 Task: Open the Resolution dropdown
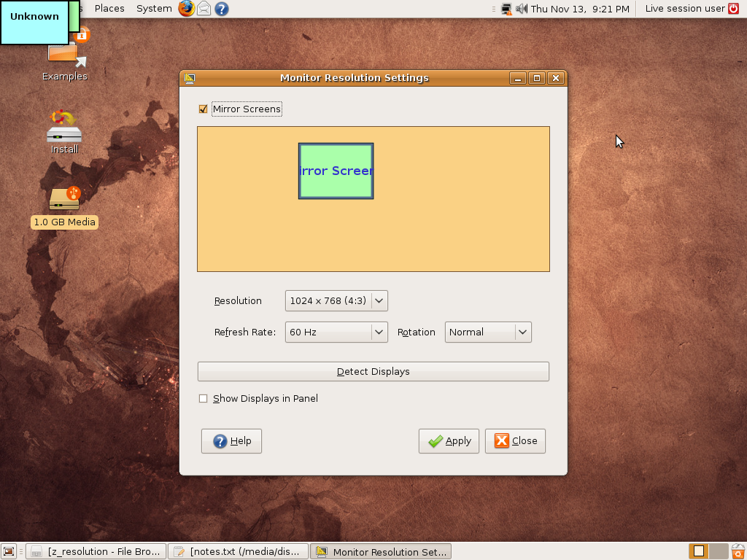pos(336,300)
